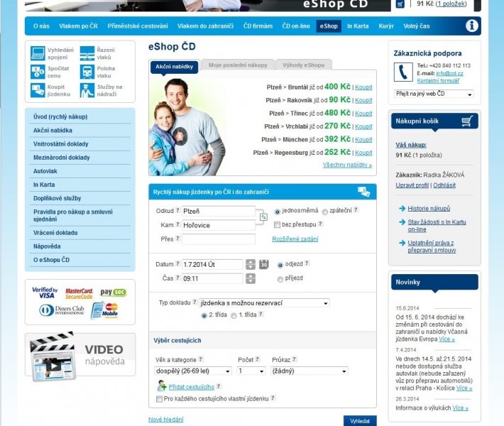The image size is (504, 426).
Task: Click Přidat cestujícího link
Action: click(x=191, y=387)
